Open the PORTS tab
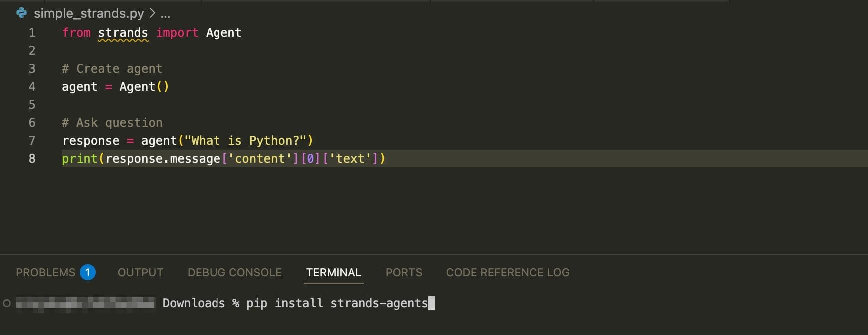This screenshot has height=335, width=868. (x=404, y=272)
